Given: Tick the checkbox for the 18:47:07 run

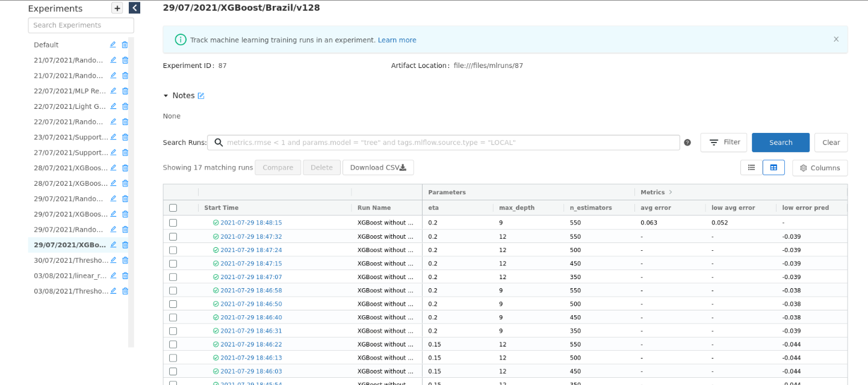Looking at the screenshot, I should [173, 277].
